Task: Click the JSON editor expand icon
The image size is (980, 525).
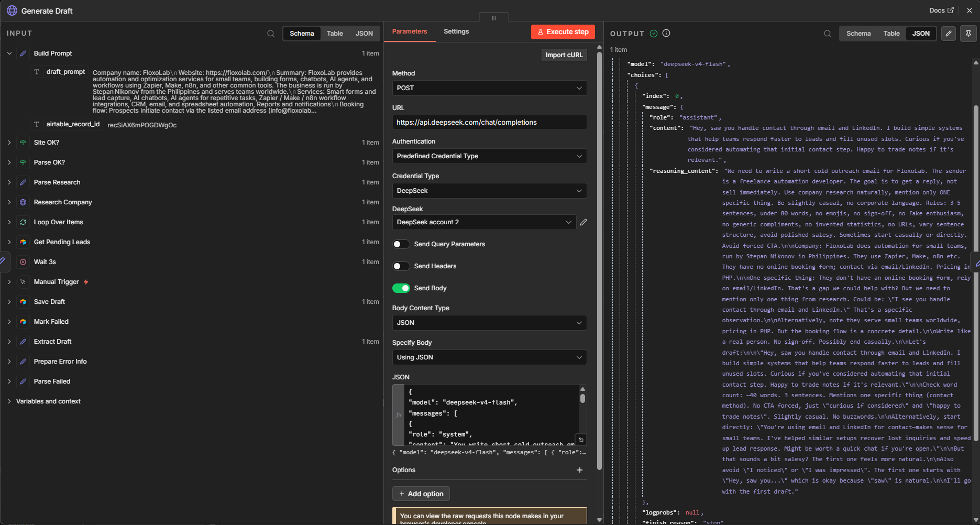Action: (x=581, y=440)
